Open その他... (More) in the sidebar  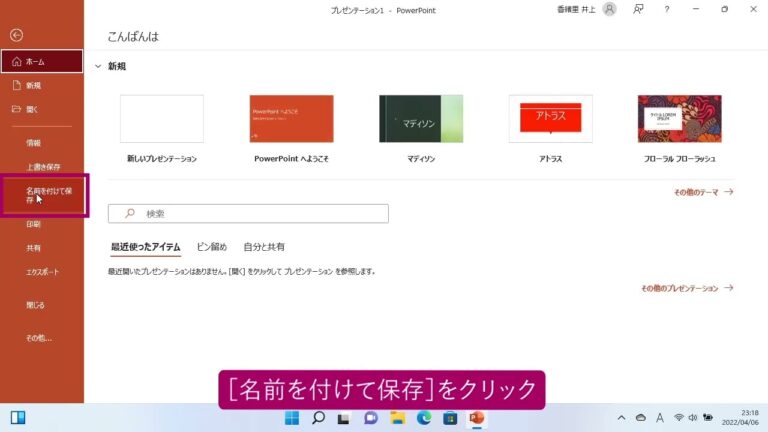[39, 338]
